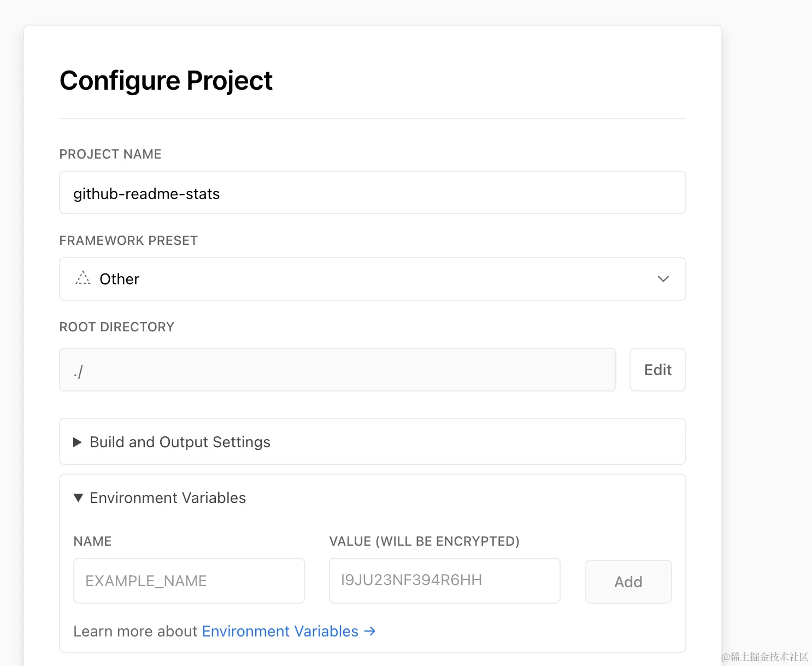Collapse the Environment Variables section header
The width and height of the screenshot is (812, 666).
(168, 498)
